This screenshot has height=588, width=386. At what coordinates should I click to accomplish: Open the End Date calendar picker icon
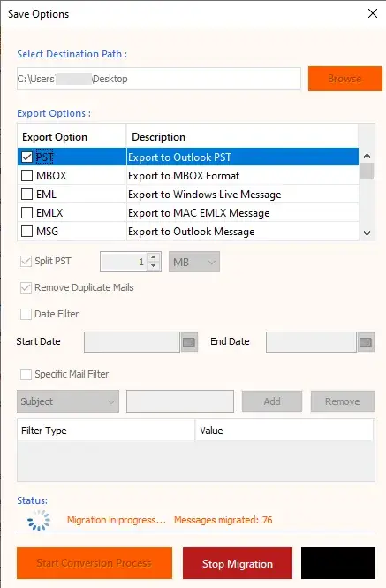point(366,342)
